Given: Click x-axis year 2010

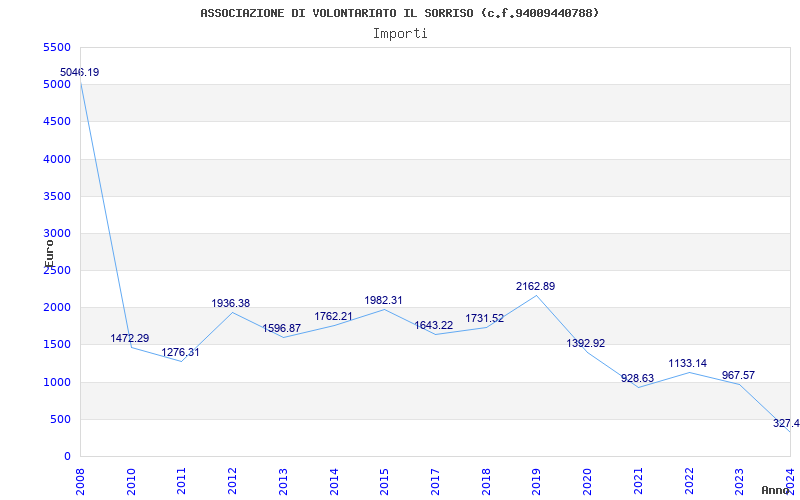Looking at the screenshot, I should coord(131,481).
